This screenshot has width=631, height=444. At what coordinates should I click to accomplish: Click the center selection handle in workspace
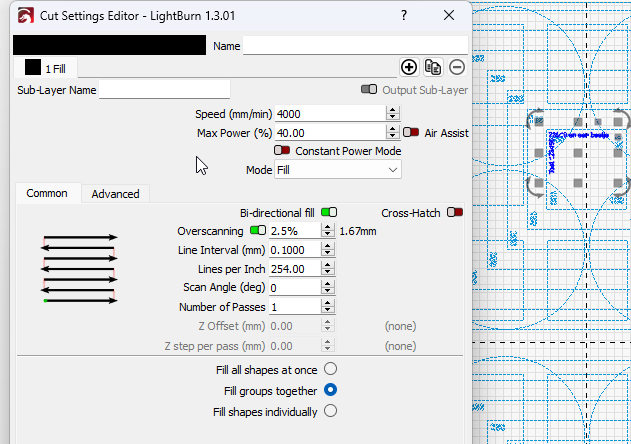[578, 153]
